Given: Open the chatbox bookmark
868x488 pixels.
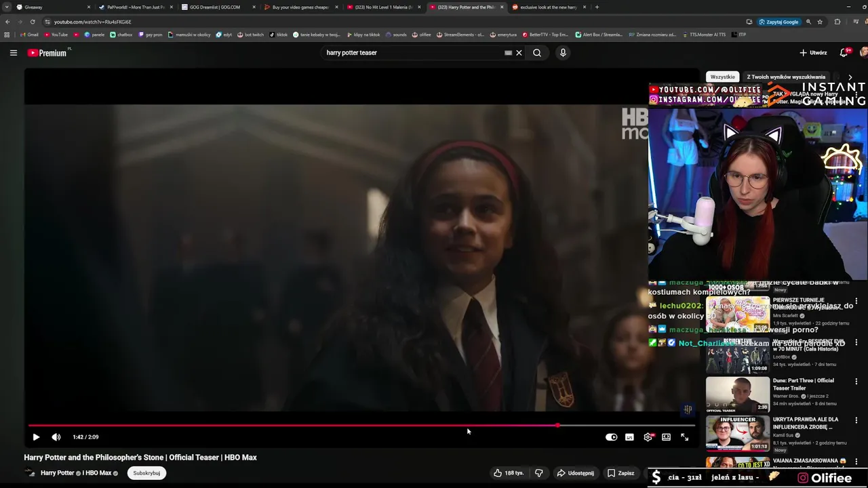Looking at the screenshot, I should 121,35.
